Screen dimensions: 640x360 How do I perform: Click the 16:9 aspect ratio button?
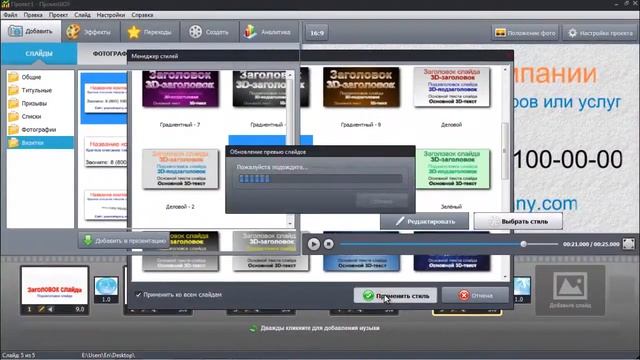point(317,33)
